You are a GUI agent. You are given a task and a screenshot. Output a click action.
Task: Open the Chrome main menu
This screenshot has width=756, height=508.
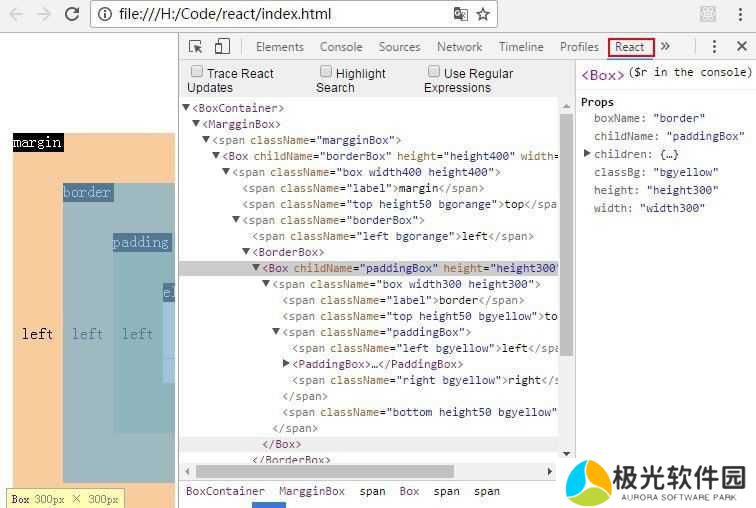pyautogui.click(x=741, y=14)
